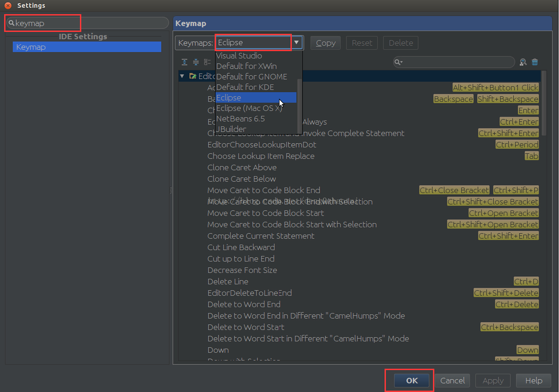Click the keymap settings search field
Image resolution: width=559 pixels, height=392 pixels.
(88, 23)
